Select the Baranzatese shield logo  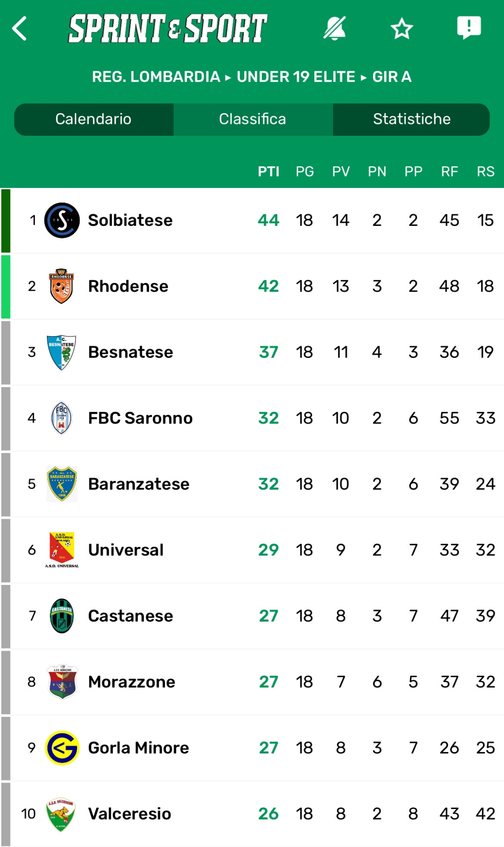(x=62, y=484)
